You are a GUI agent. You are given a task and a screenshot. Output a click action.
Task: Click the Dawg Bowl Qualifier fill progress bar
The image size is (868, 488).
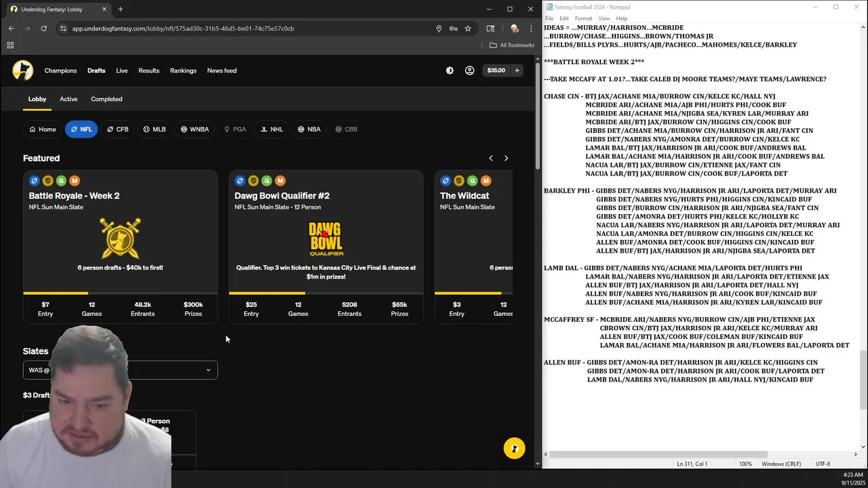click(326, 293)
